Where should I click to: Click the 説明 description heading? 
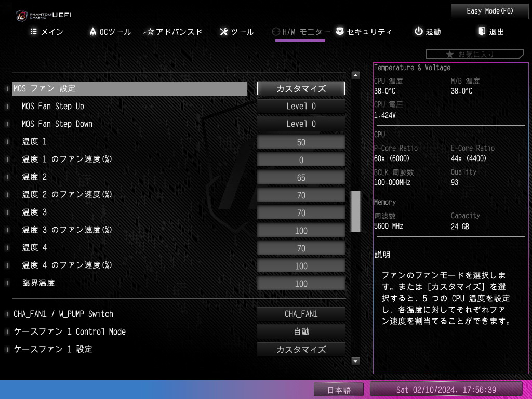(382, 255)
